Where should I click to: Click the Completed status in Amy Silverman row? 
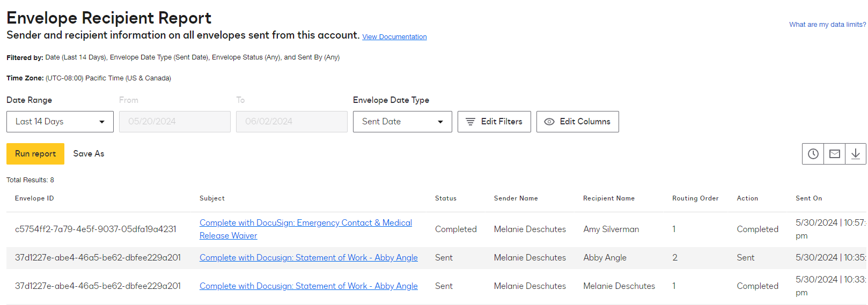455,229
